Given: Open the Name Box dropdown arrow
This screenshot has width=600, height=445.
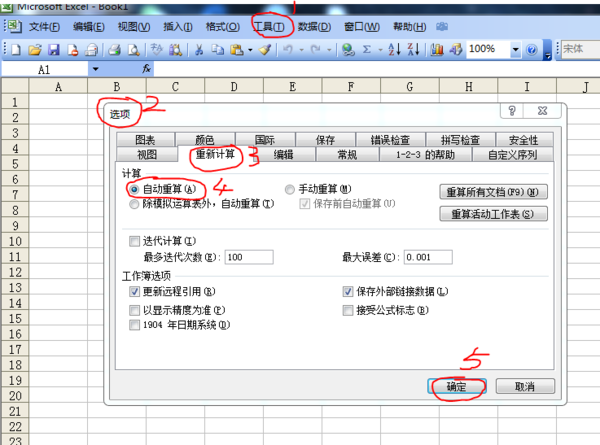Looking at the screenshot, I should pyautogui.click(x=95, y=69).
